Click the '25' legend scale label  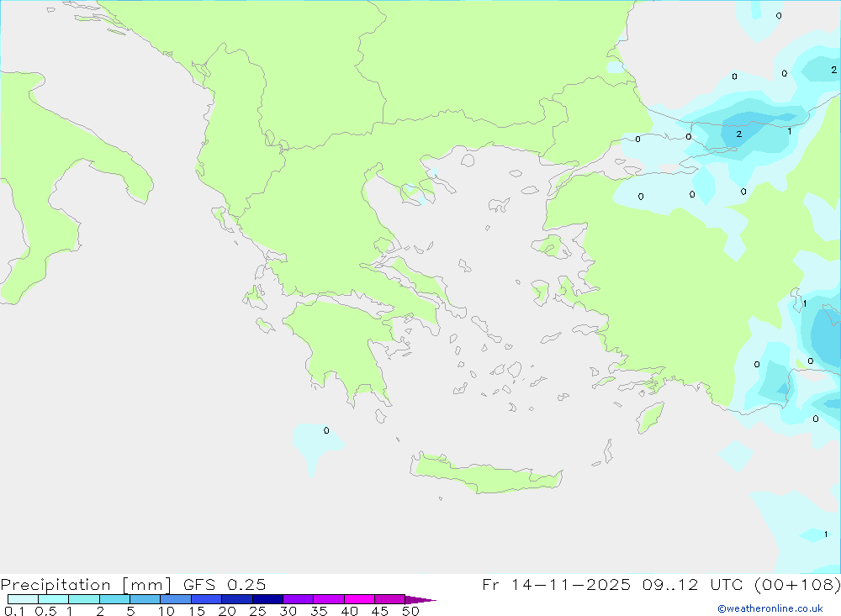point(257,611)
